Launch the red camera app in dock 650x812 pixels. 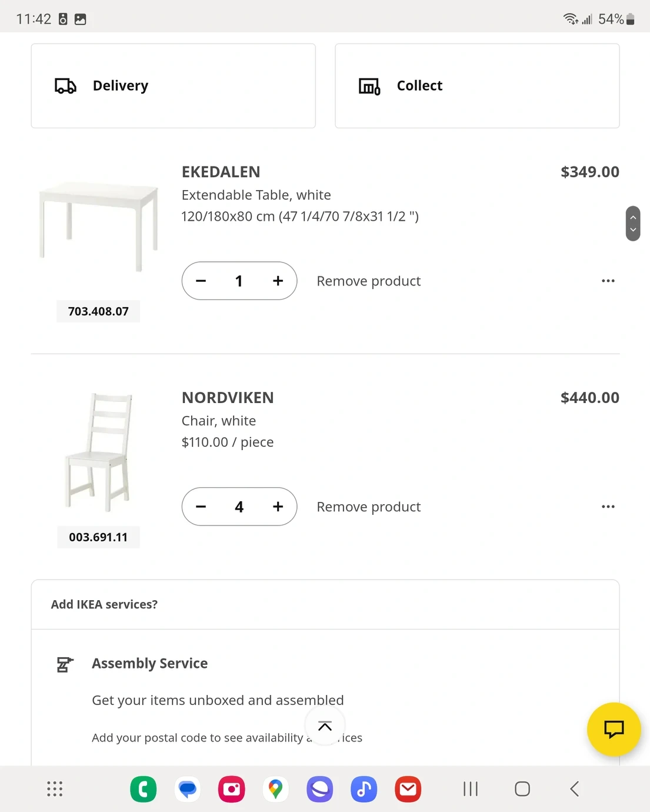pos(232,789)
